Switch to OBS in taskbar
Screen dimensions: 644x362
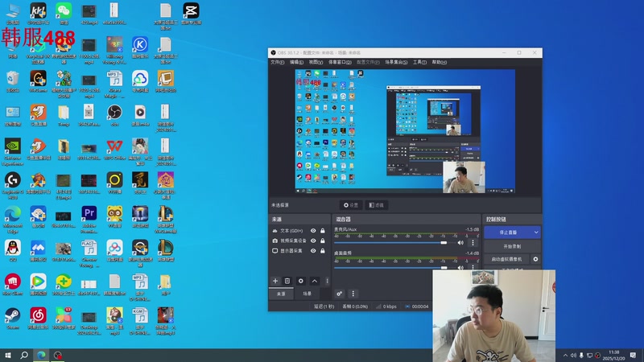pyautogui.click(x=58, y=355)
